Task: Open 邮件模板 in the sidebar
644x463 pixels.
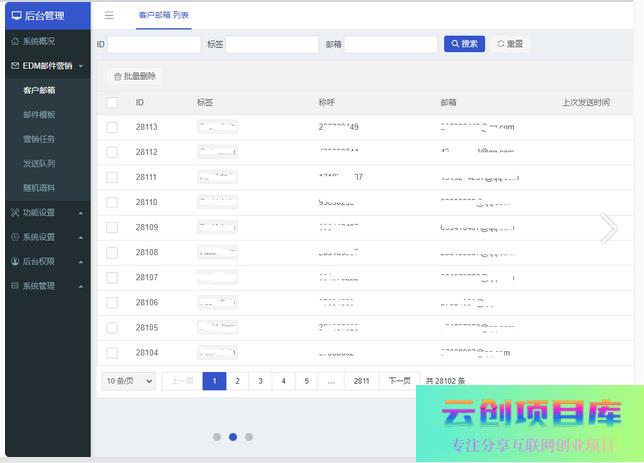Action: click(x=48, y=115)
